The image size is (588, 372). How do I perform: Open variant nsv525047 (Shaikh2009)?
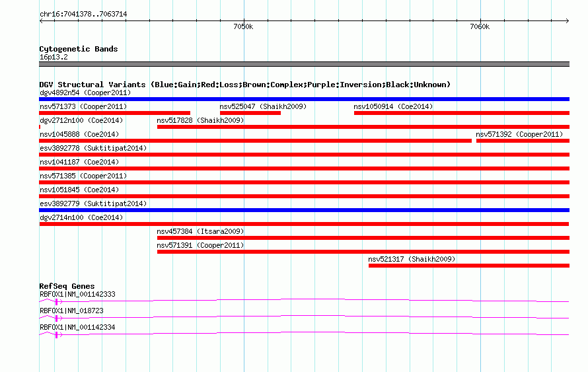click(263, 106)
